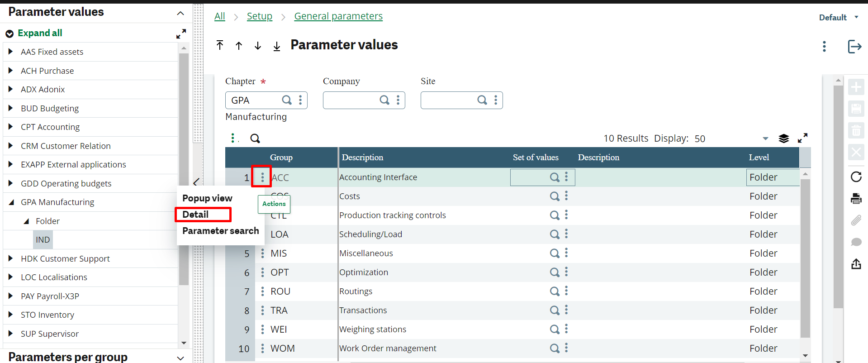Click the go-to-first-record arrow icon

(220, 45)
